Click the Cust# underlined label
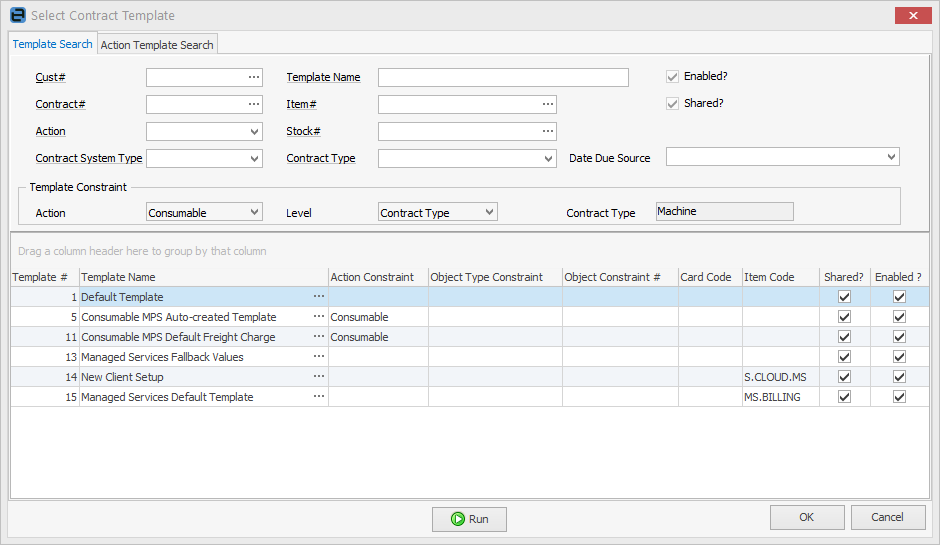The image size is (940, 545). tap(50, 77)
